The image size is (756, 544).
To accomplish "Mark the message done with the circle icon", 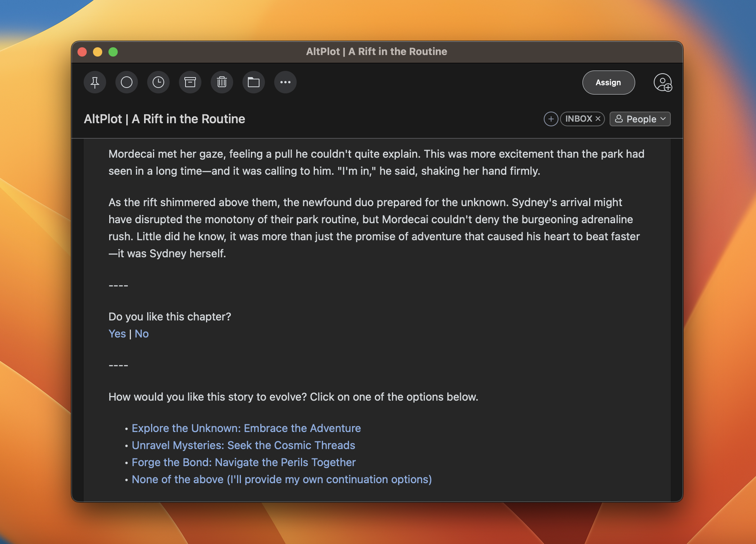I will pyautogui.click(x=127, y=82).
